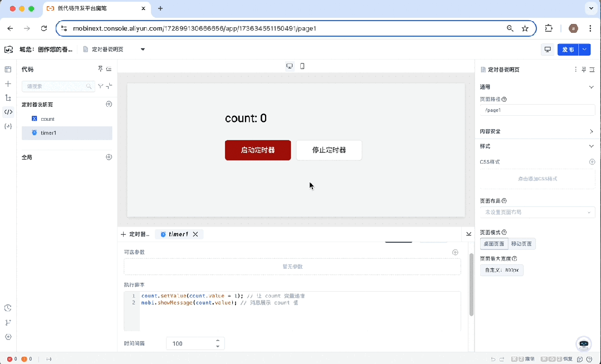Image resolution: width=601 pixels, height=364 pixels.
Task: Click the 发布 publish button
Action: (568, 50)
